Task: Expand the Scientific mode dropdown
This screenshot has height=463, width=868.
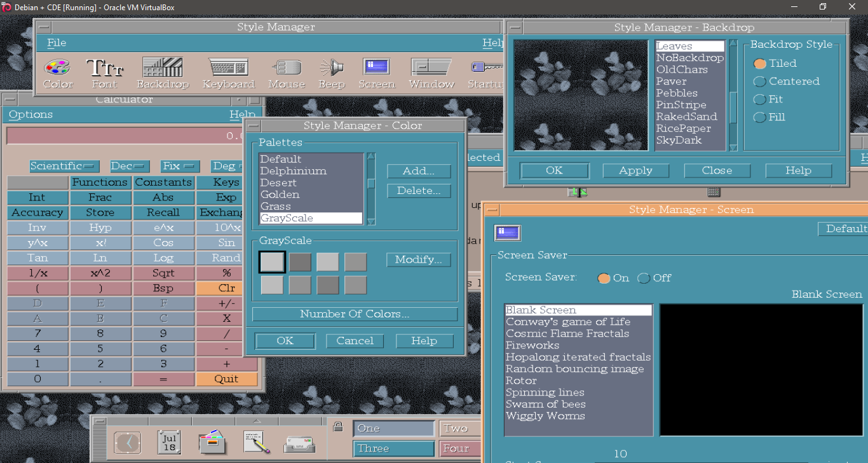Action: pos(64,166)
